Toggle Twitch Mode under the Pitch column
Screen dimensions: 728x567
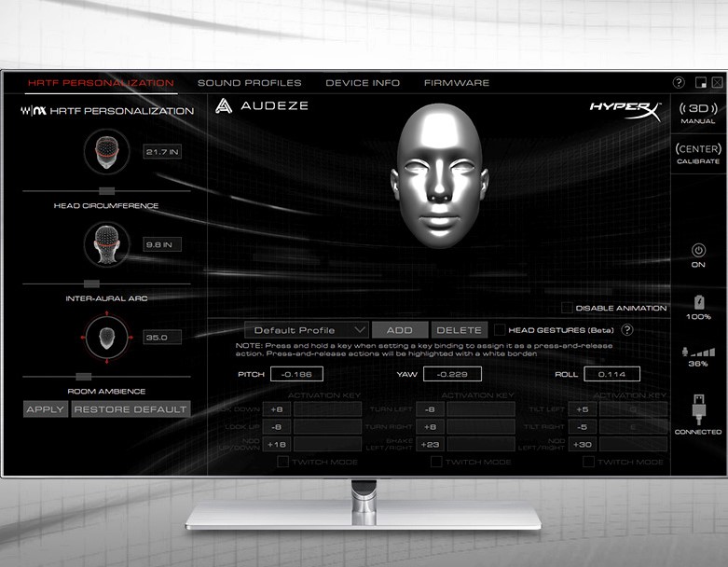(x=282, y=462)
